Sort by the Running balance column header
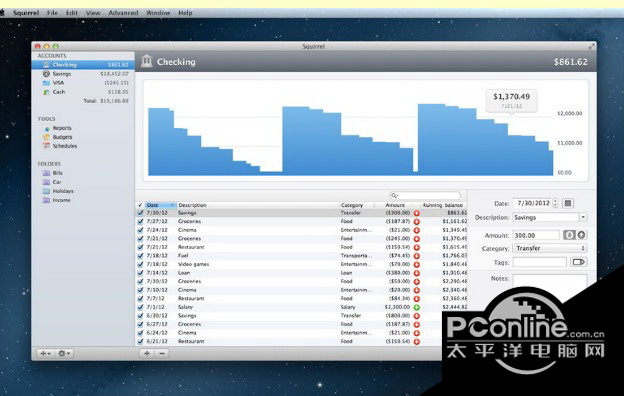The height and width of the screenshot is (396, 624). pos(443,205)
